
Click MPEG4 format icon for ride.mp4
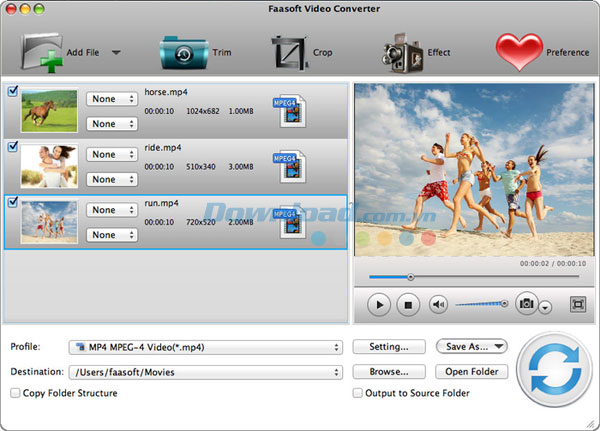290,167
